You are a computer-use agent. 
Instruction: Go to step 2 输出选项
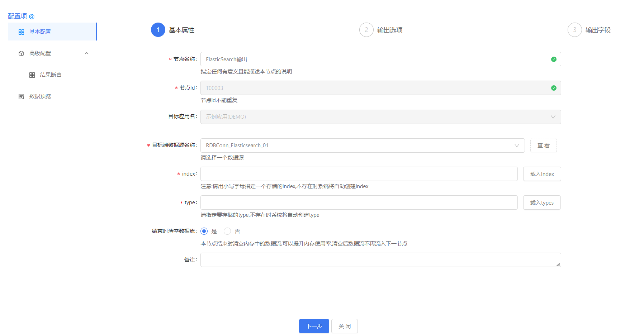[x=366, y=30]
